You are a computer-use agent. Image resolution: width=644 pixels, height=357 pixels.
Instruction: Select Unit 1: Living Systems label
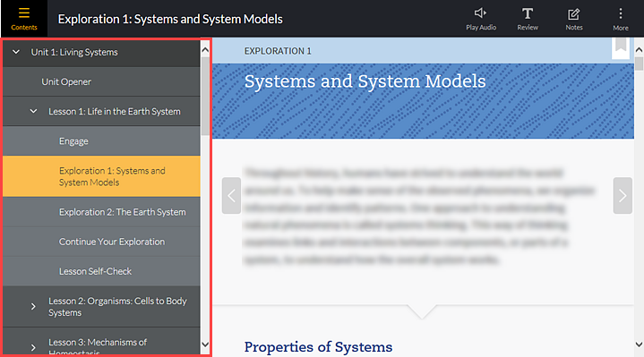(x=74, y=52)
